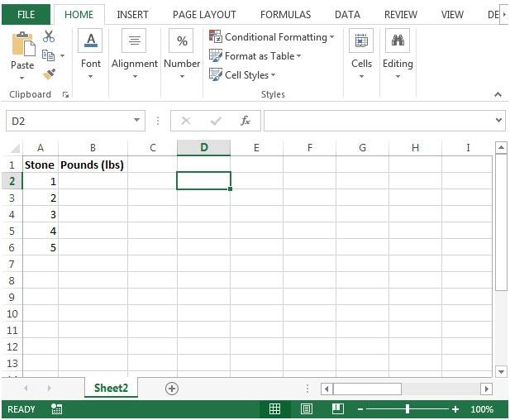The image size is (510, 420).
Task: Open the Name Box dropdown arrow
Action: coord(137,120)
